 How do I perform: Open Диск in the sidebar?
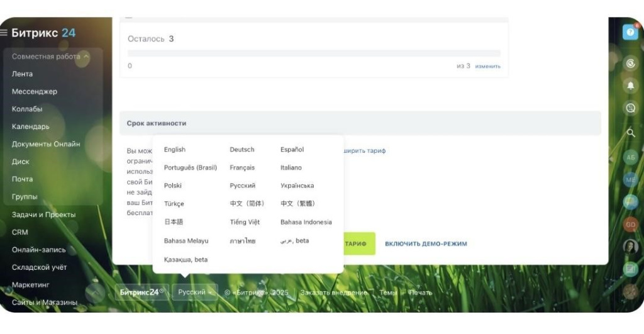tap(21, 162)
